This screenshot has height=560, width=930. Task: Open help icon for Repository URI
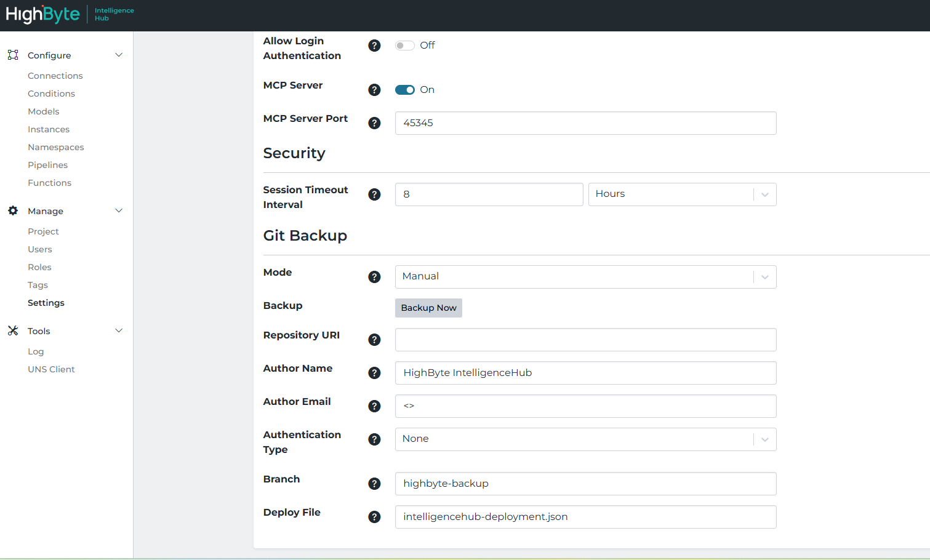(x=374, y=340)
